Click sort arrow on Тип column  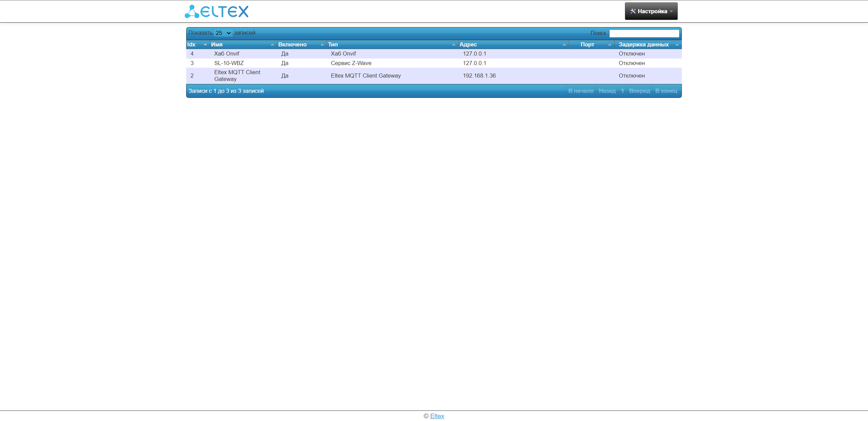454,45
